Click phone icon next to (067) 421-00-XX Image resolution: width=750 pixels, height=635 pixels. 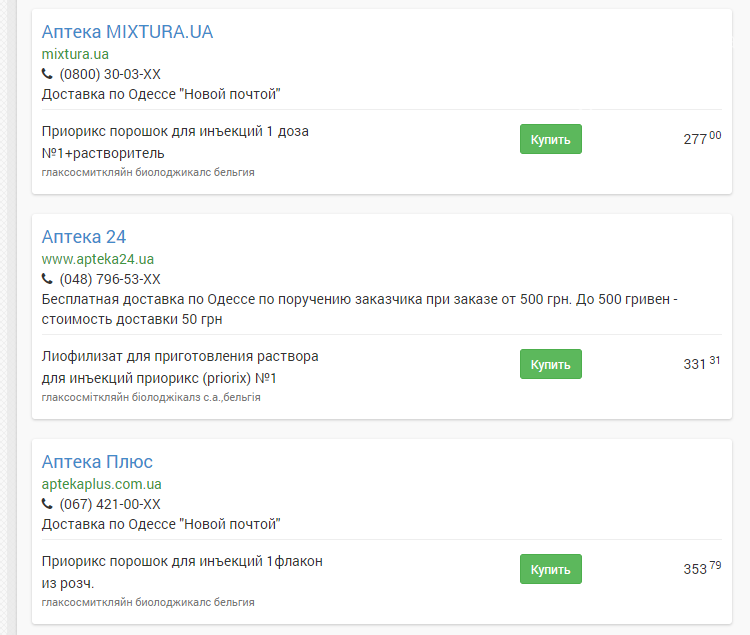[47, 504]
